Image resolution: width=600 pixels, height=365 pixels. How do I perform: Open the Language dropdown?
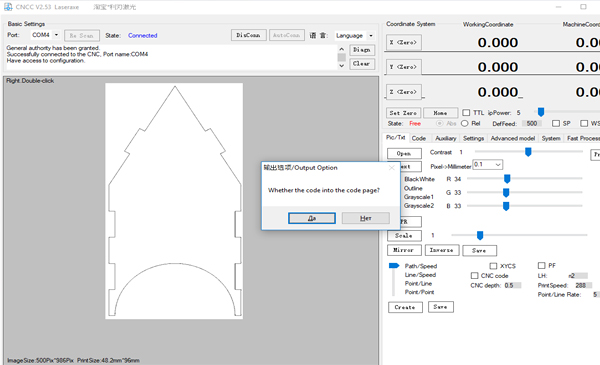coord(371,36)
